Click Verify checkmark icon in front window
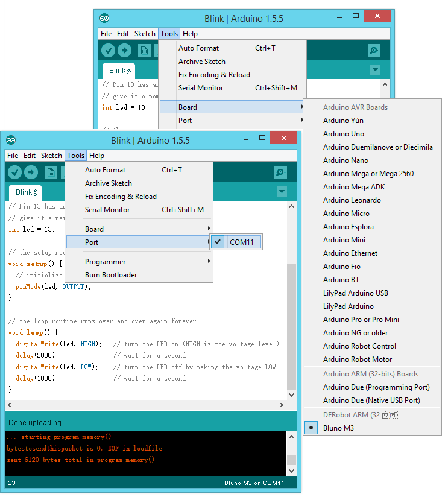The width and height of the screenshot is (448, 500). point(14,172)
